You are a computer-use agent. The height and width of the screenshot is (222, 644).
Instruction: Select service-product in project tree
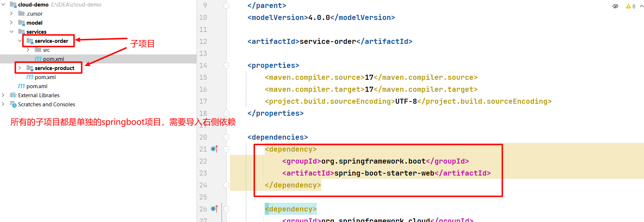click(x=54, y=68)
